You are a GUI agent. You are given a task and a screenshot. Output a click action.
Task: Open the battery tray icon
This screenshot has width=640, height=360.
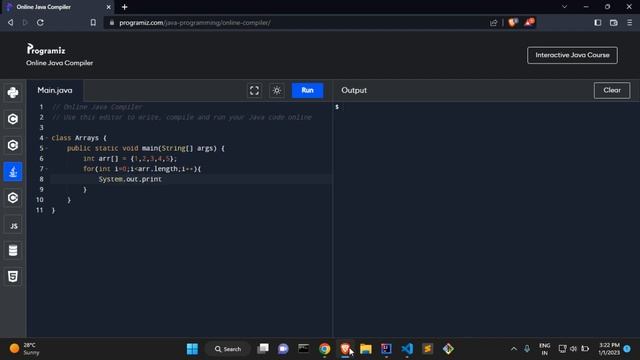[x=585, y=349]
